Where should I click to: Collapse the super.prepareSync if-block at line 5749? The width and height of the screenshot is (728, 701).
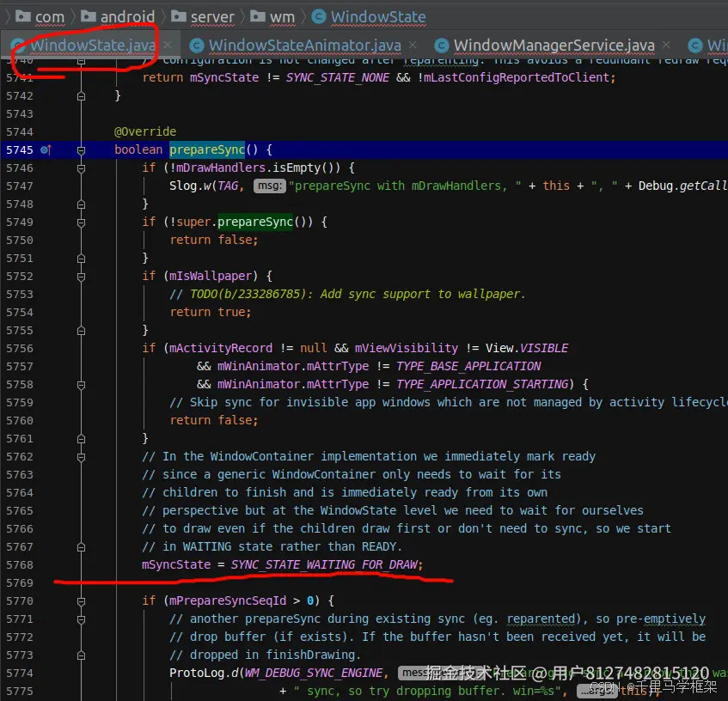pos(82,222)
